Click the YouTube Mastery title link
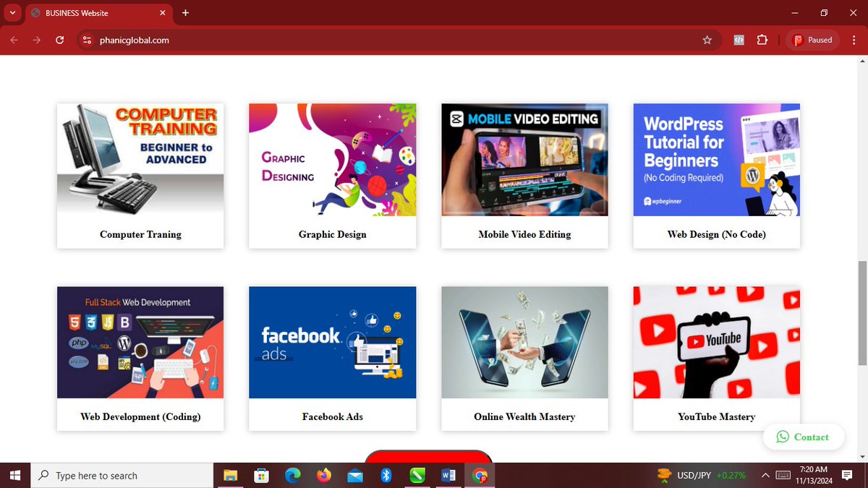Image resolution: width=868 pixels, height=488 pixels. tap(717, 416)
